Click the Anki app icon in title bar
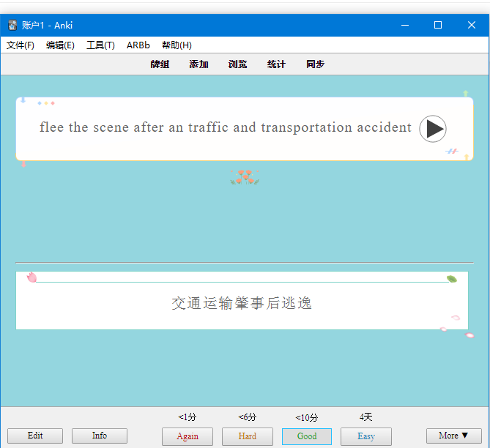Image resolution: width=490 pixels, height=448 pixels. 12,25
